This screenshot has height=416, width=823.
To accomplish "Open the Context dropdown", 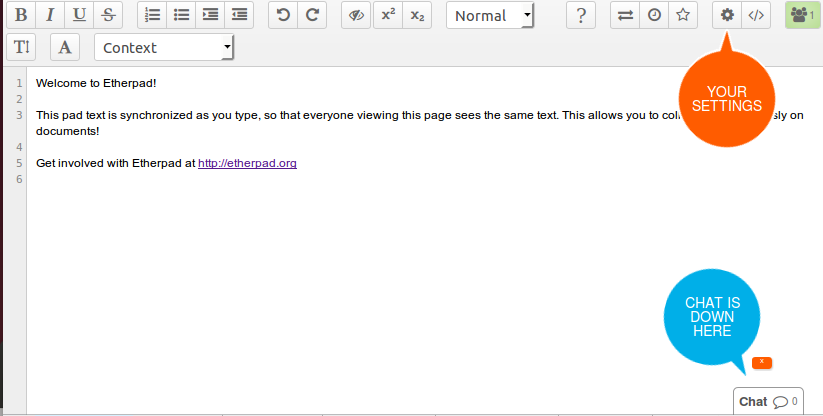I will coord(164,47).
